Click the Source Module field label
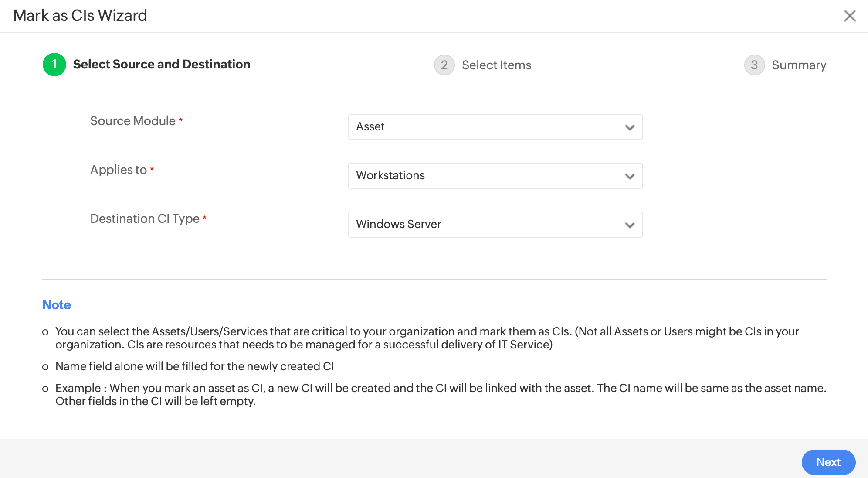Screen dimensions: 868x478 [132, 121]
